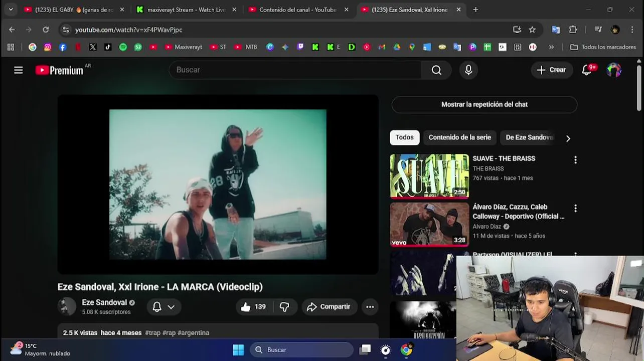Click the LA MARCA video player
644x361 pixels.
pyautogui.click(x=218, y=185)
